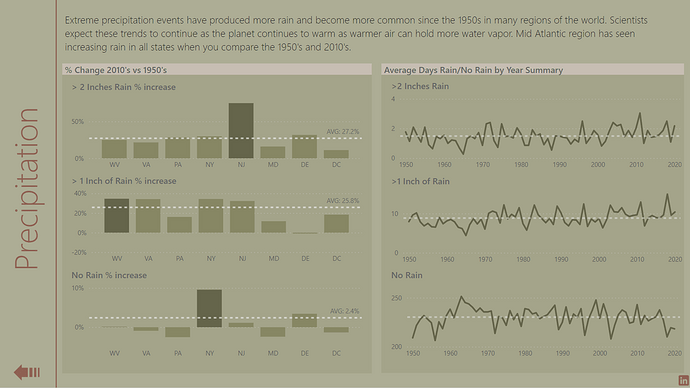
Task: Click the 'No Rain' line chart title
Action: pyautogui.click(x=407, y=275)
